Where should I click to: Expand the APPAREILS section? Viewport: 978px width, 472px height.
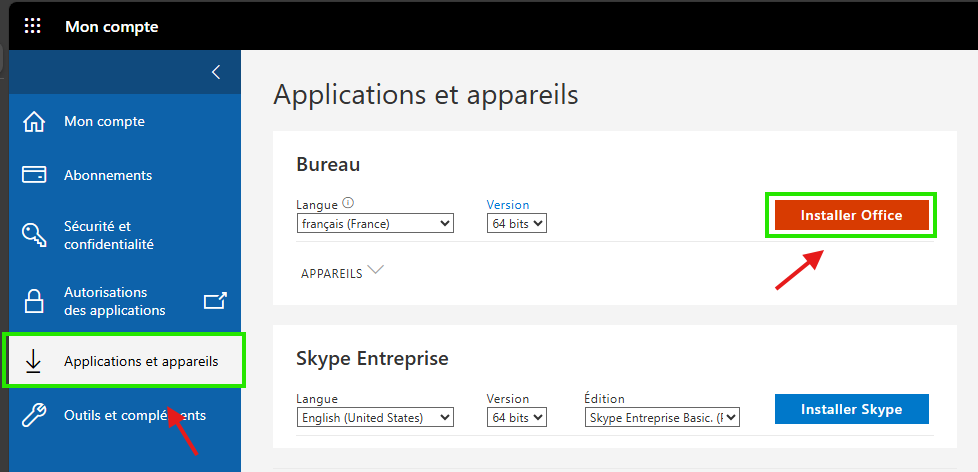342,272
